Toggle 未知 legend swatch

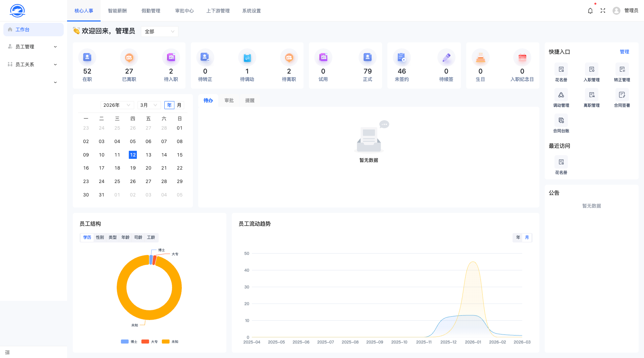[166, 342]
